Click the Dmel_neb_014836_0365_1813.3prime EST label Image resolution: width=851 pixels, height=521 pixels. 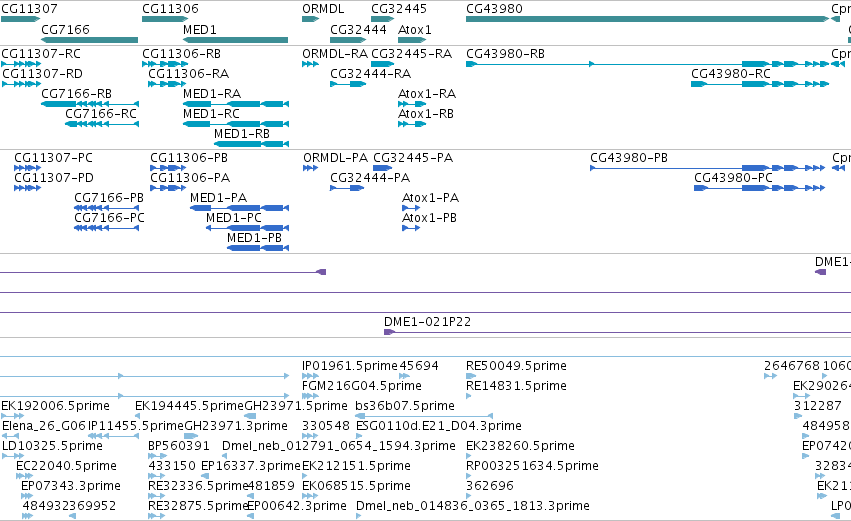[x=473, y=506]
